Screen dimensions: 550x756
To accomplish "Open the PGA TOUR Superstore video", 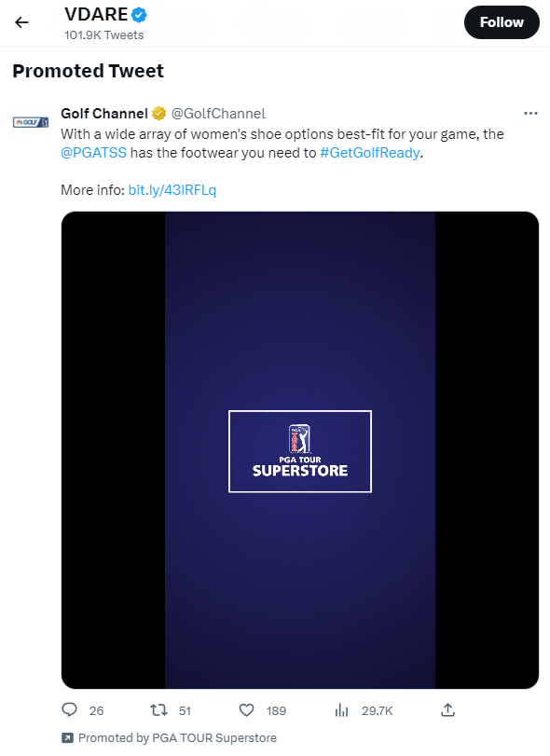I will point(299,450).
